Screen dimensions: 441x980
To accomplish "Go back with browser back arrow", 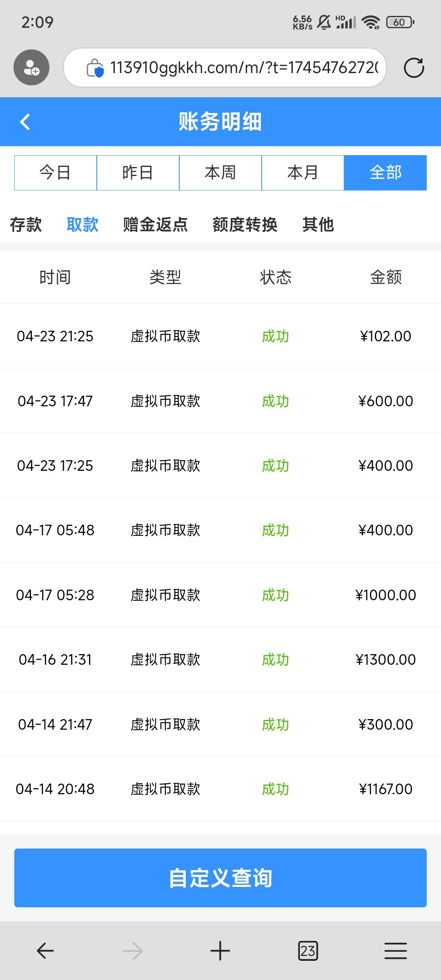I will click(x=45, y=951).
